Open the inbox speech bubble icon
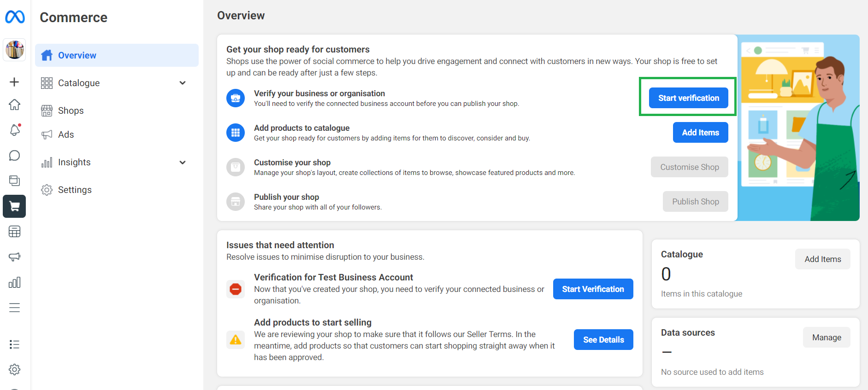Image resolution: width=868 pixels, height=390 pixels. 15,156
